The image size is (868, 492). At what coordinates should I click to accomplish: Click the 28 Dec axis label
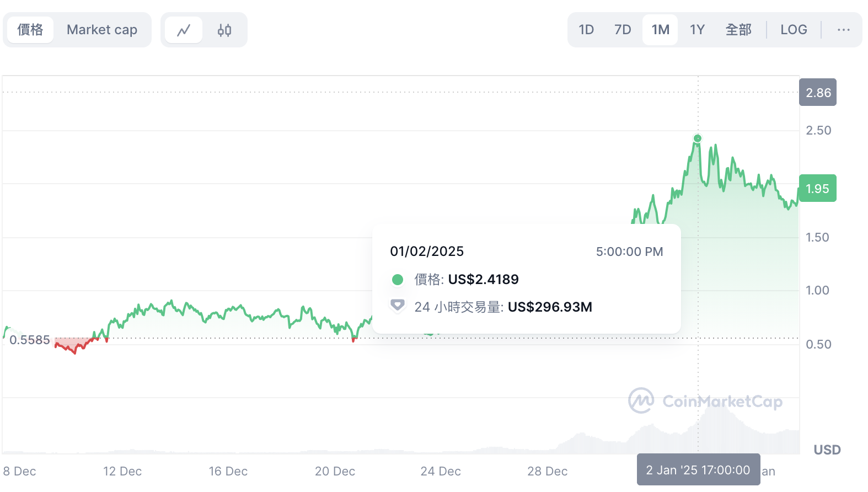click(x=548, y=472)
